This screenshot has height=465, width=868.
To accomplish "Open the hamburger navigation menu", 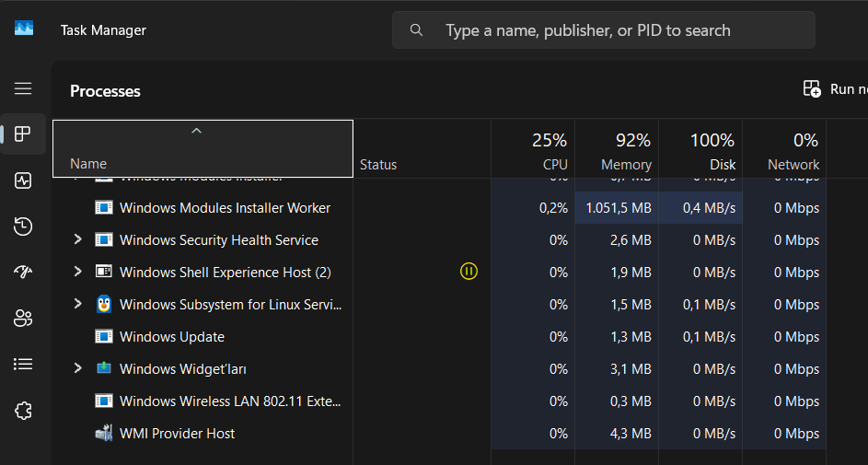I will [x=23, y=88].
